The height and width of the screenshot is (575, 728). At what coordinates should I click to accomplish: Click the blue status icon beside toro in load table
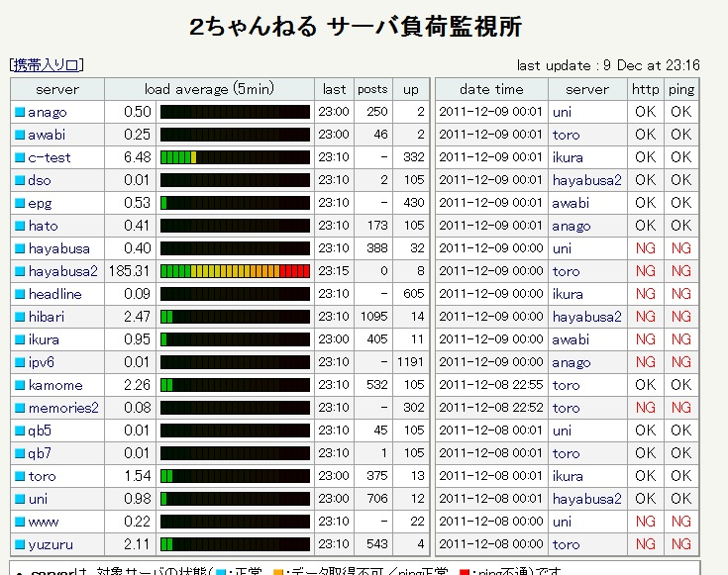tap(20, 476)
